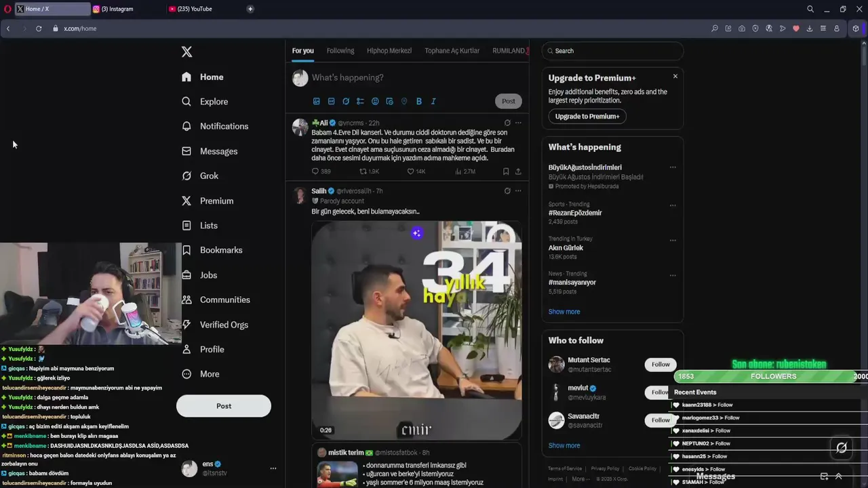Click the Upgrade to Premium+ button

587,117
